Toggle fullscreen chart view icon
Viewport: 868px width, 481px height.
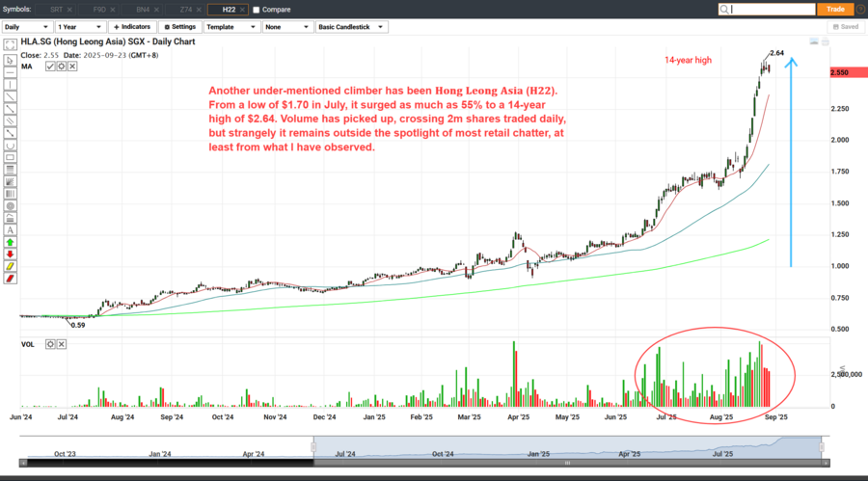click(10, 45)
